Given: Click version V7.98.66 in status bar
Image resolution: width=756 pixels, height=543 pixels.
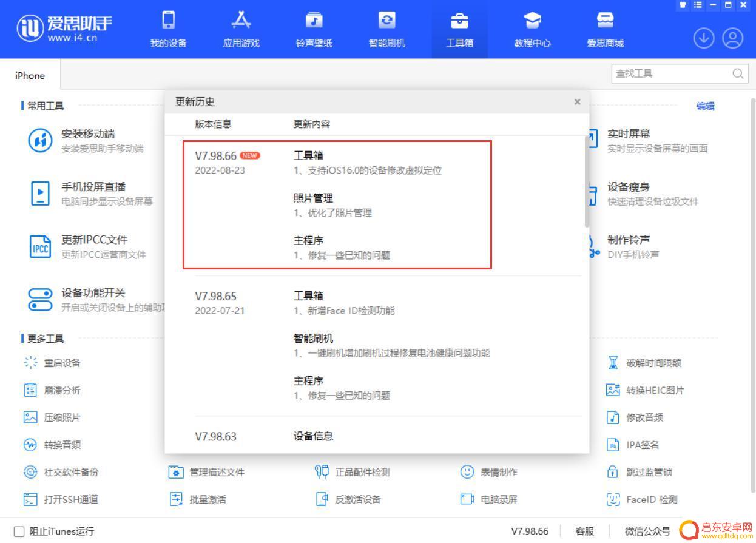Looking at the screenshot, I should tap(530, 531).
